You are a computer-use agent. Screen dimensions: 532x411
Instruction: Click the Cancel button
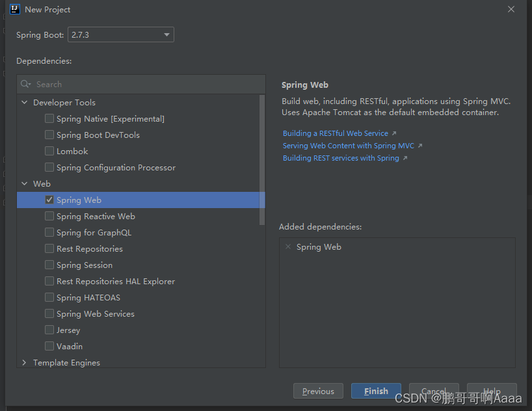(434, 391)
